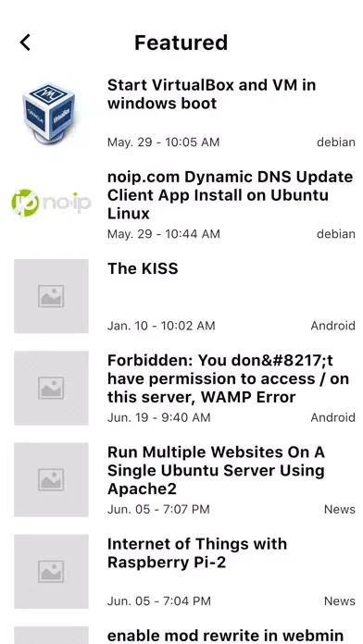The width and height of the screenshot is (363, 644).
Task: Open the noip logo thumbnail
Action: tap(51, 203)
